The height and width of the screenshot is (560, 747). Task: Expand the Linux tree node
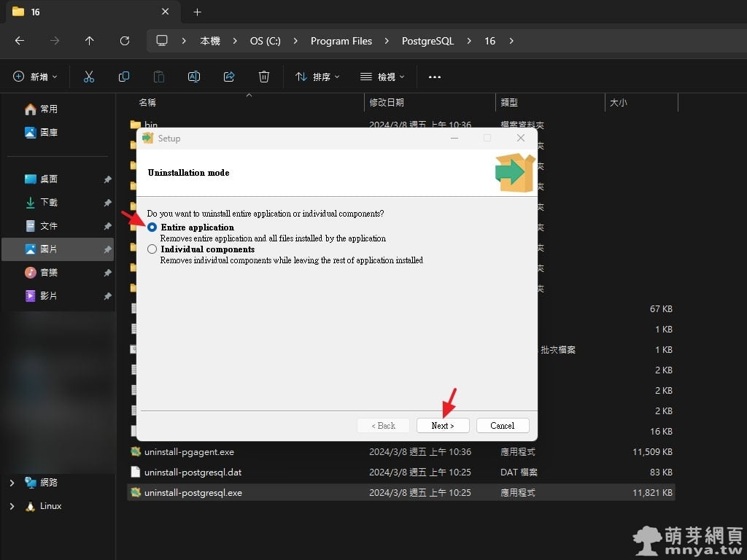pyautogui.click(x=12, y=506)
